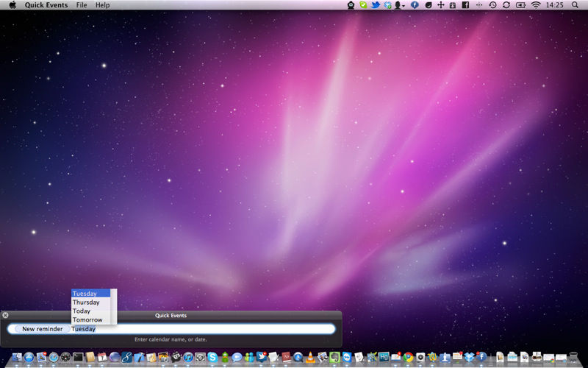Select Tomorrow from the suggestion list
This screenshot has width=588, height=368.
coord(90,319)
